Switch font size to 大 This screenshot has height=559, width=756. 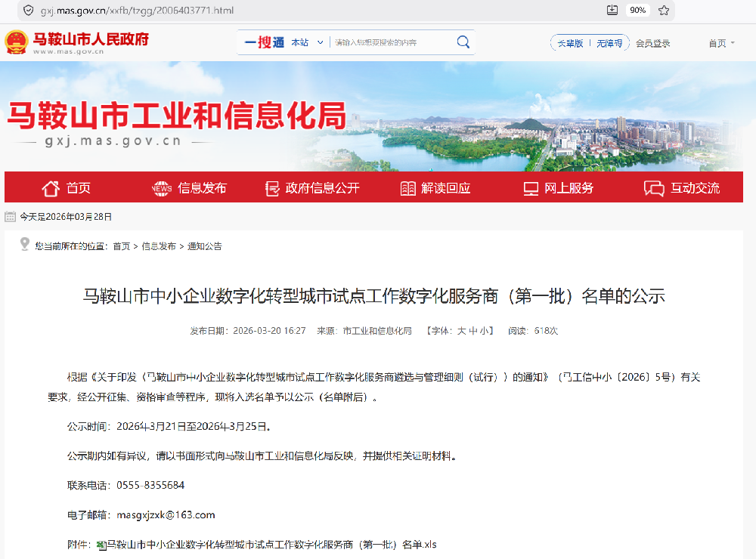[x=461, y=330]
